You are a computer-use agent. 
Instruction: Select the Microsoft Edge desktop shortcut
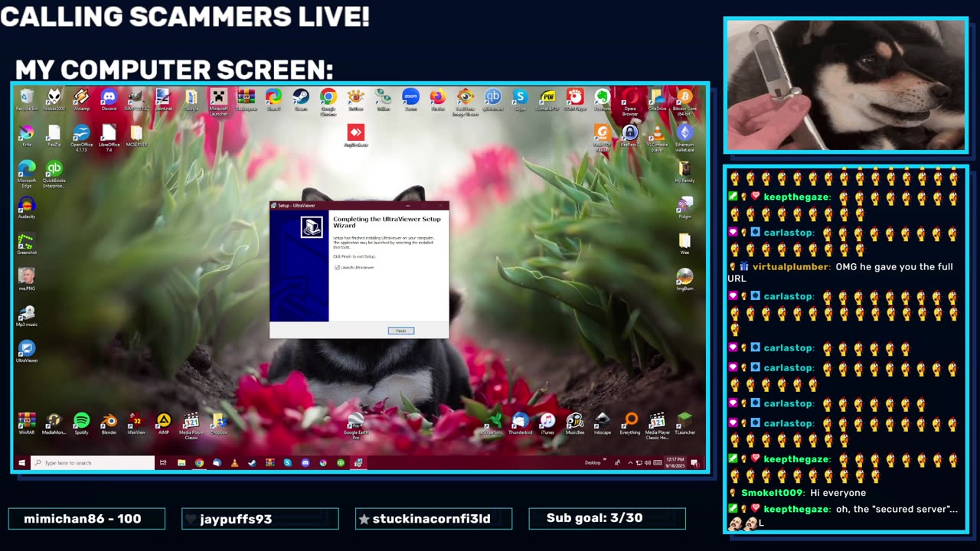click(27, 174)
